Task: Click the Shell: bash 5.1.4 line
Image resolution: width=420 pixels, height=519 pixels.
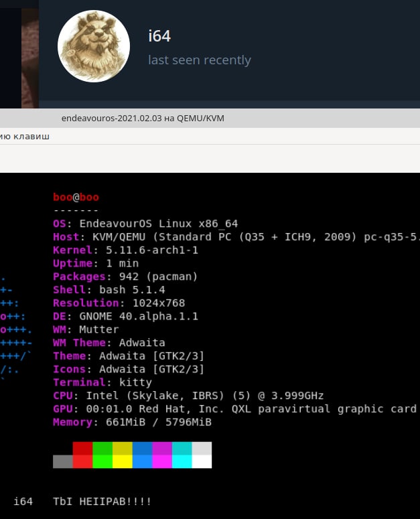Action: click(109, 290)
